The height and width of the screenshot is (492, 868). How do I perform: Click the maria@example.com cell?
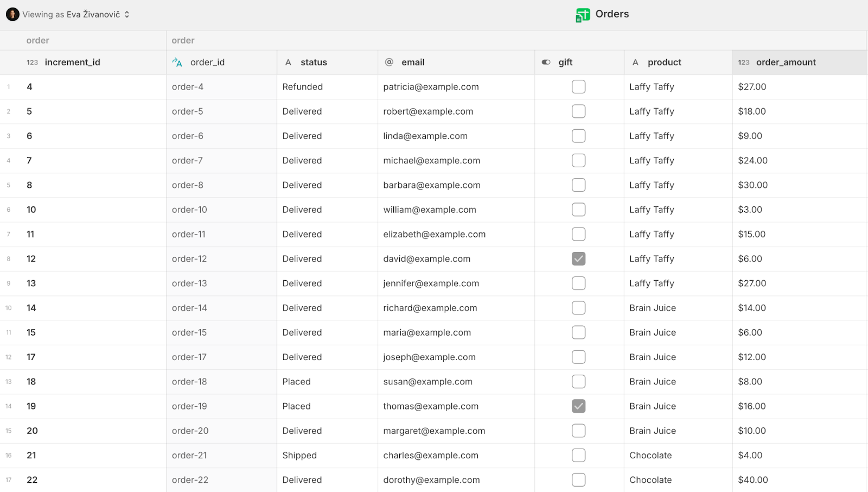tap(456, 332)
